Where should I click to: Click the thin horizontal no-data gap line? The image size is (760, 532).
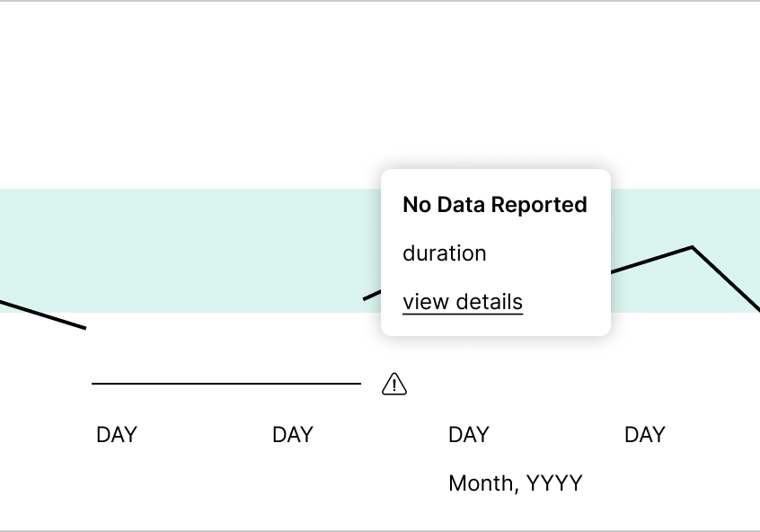pyautogui.click(x=226, y=384)
